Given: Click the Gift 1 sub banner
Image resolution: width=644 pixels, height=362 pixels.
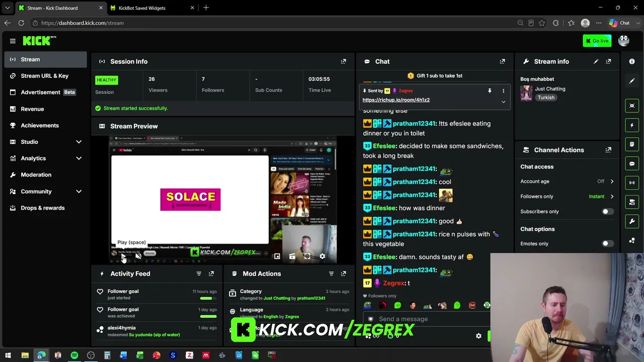Looking at the screenshot, I should [435, 76].
